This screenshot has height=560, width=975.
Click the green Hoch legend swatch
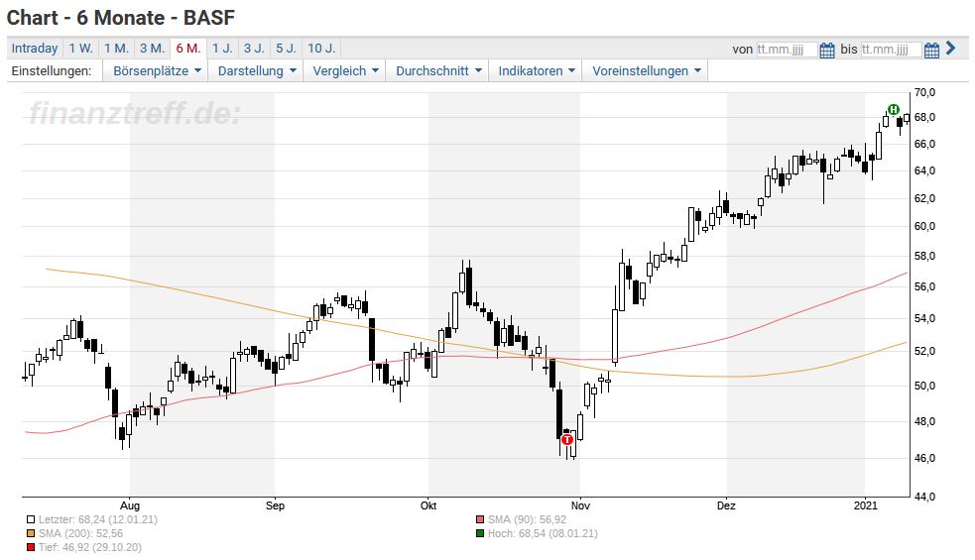(479, 533)
